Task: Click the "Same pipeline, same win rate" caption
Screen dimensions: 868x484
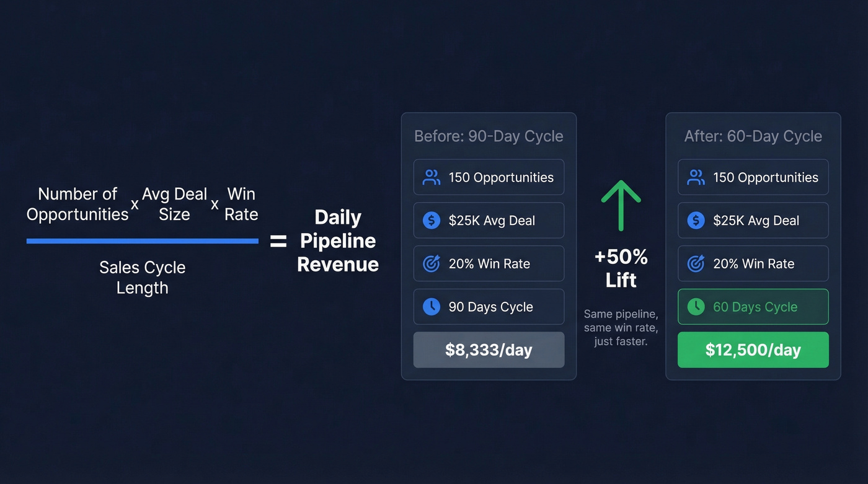Action: tap(621, 328)
